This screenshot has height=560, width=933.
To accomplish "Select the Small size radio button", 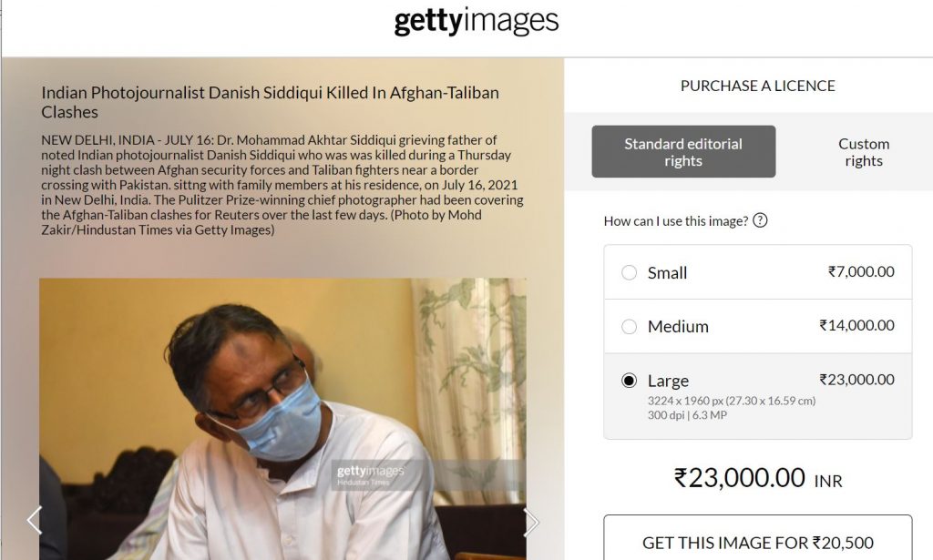I will point(629,272).
